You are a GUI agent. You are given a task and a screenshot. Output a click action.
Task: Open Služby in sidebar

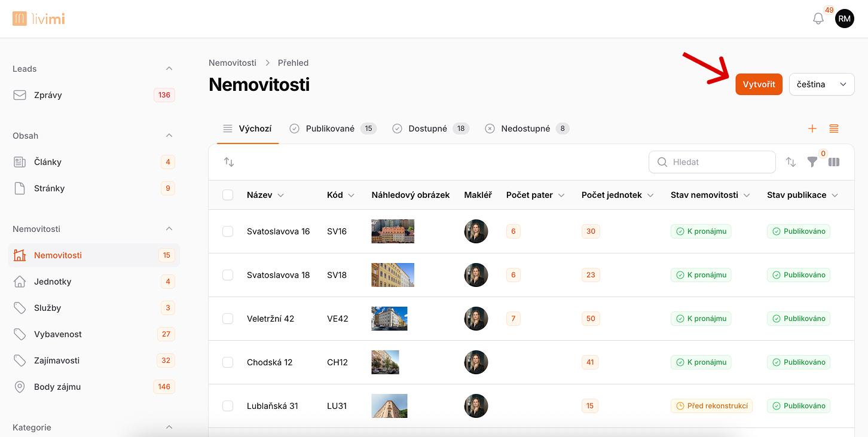[x=94, y=308]
